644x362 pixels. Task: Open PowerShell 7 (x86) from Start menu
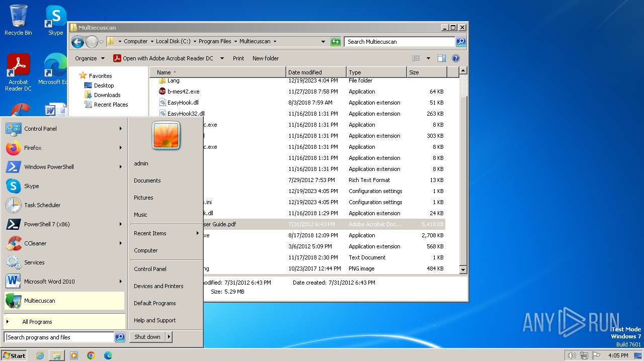coord(64,224)
